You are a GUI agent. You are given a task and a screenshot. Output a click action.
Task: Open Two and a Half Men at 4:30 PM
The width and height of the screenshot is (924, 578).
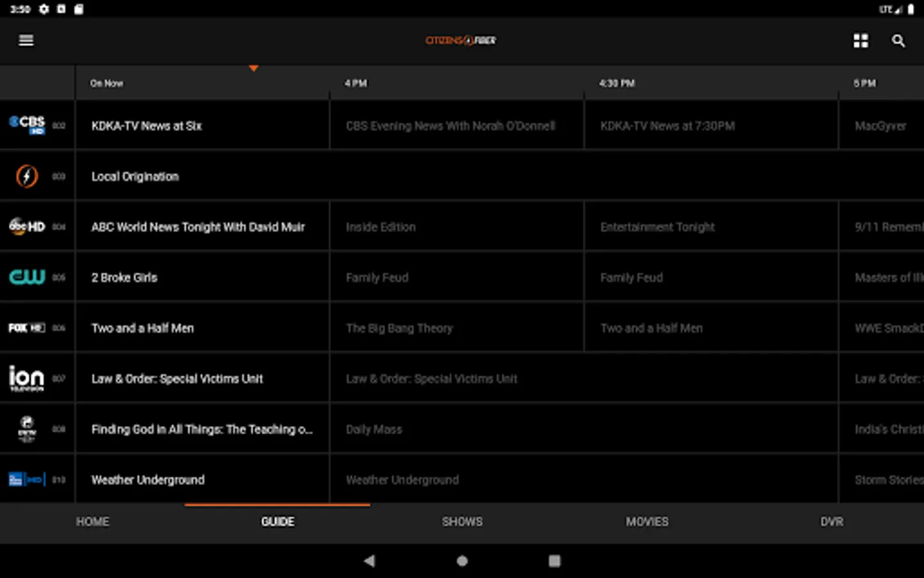coord(711,328)
